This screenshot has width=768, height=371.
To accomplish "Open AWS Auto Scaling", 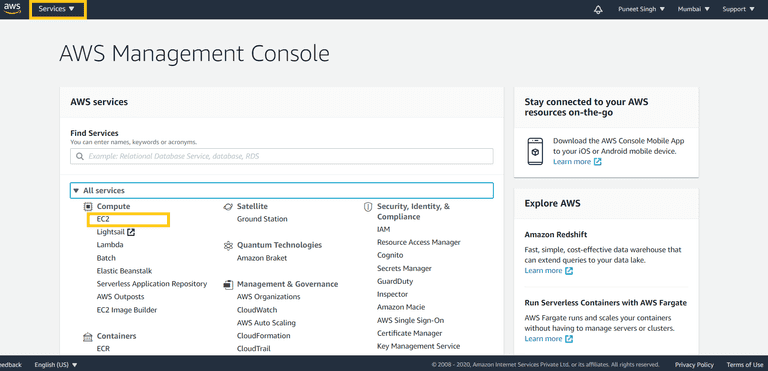I will [x=266, y=323].
